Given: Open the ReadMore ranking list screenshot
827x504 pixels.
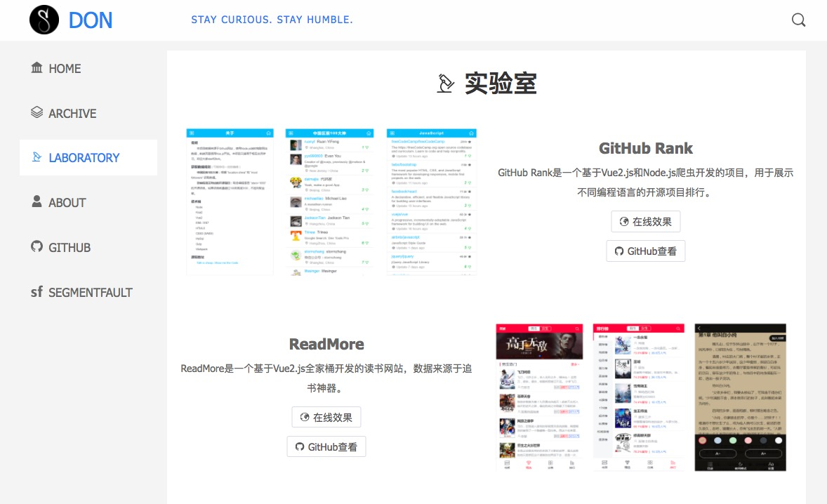Looking at the screenshot, I should tap(638, 397).
